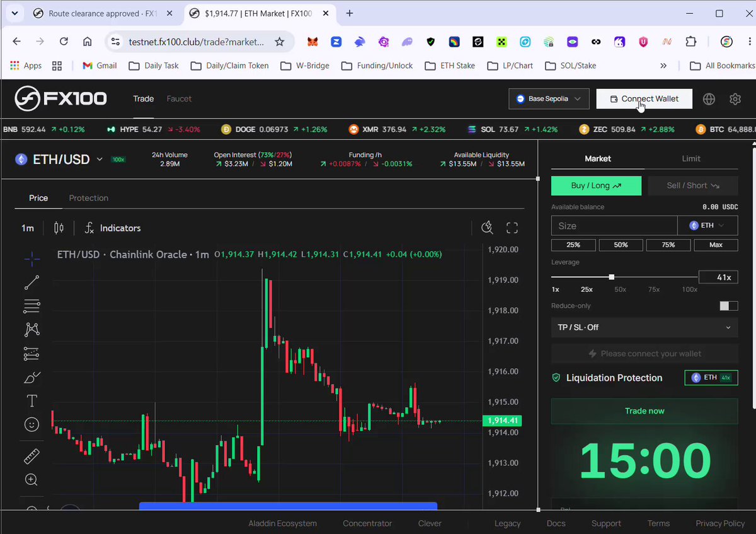Select the Sell / Short option
This screenshot has width=756, height=534.
[692, 185]
